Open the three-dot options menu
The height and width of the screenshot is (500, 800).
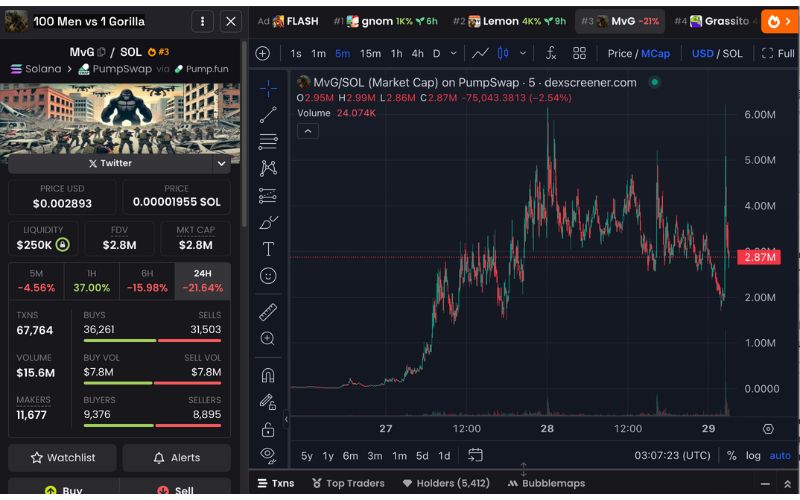tap(203, 21)
